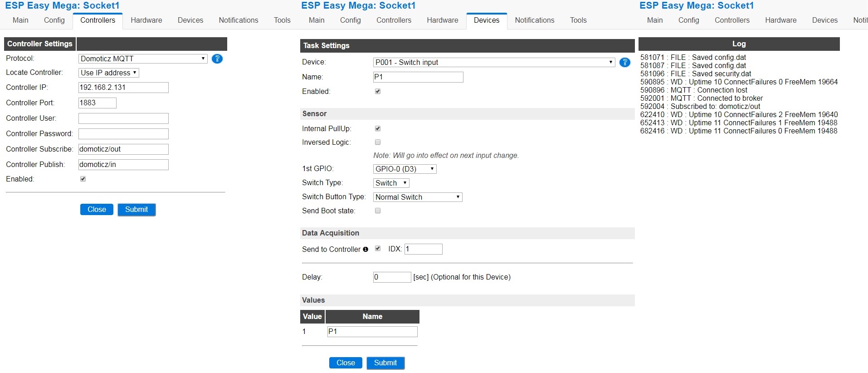This screenshot has height=373, width=868.
Task: Click log line 'MQTT : Connection lost'
Action: [x=694, y=90]
